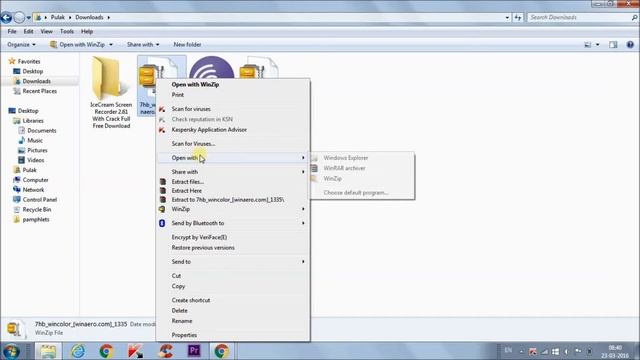
Task: Expand the Send to submenu
Action: (233, 262)
